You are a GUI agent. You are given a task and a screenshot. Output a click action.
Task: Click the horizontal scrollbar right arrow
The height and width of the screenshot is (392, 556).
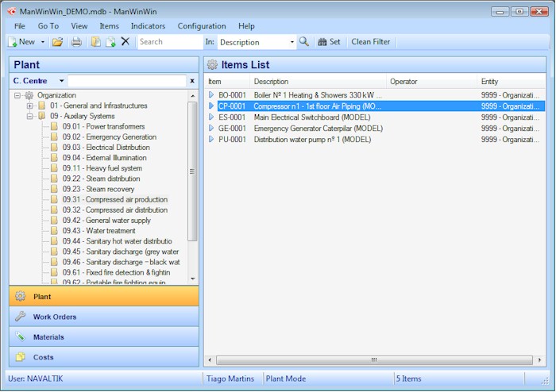(x=539, y=359)
